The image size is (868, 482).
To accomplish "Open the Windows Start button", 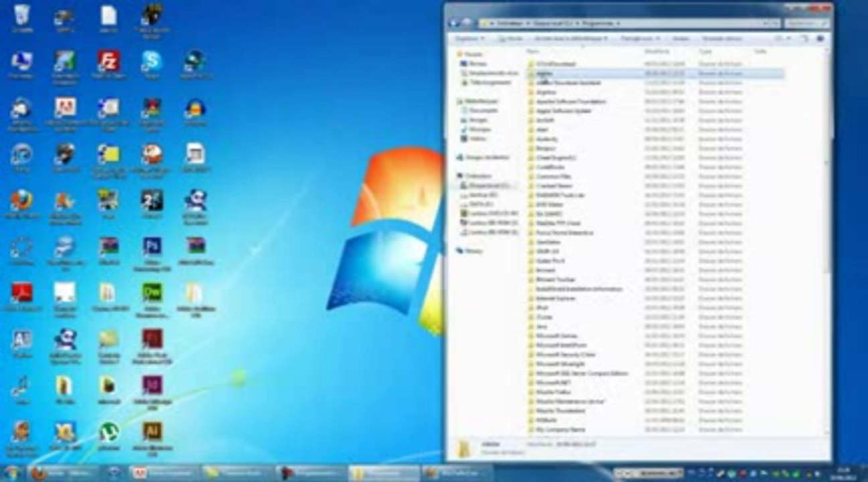I will [11, 473].
